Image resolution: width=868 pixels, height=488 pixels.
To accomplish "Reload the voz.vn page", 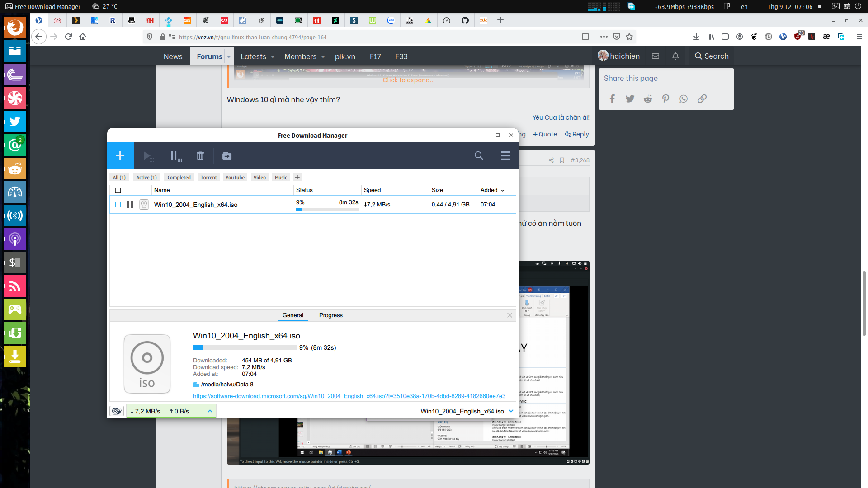I will click(68, 37).
